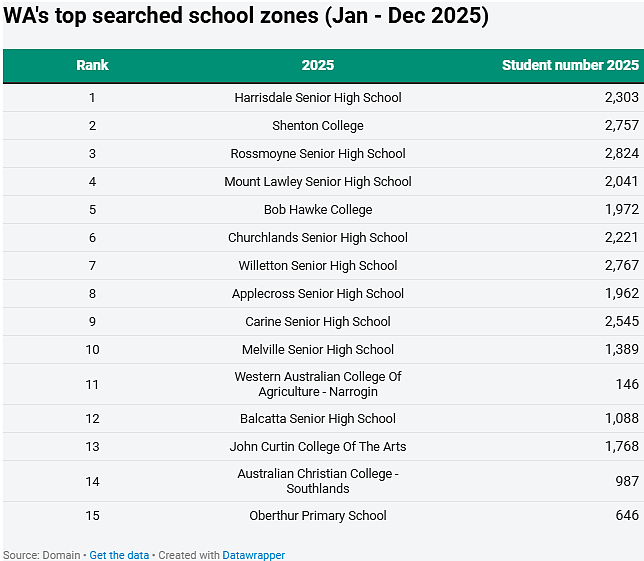This screenshot has height=561, width=644.
Task: Open the Datawrapper link
Action: [253, 555]
